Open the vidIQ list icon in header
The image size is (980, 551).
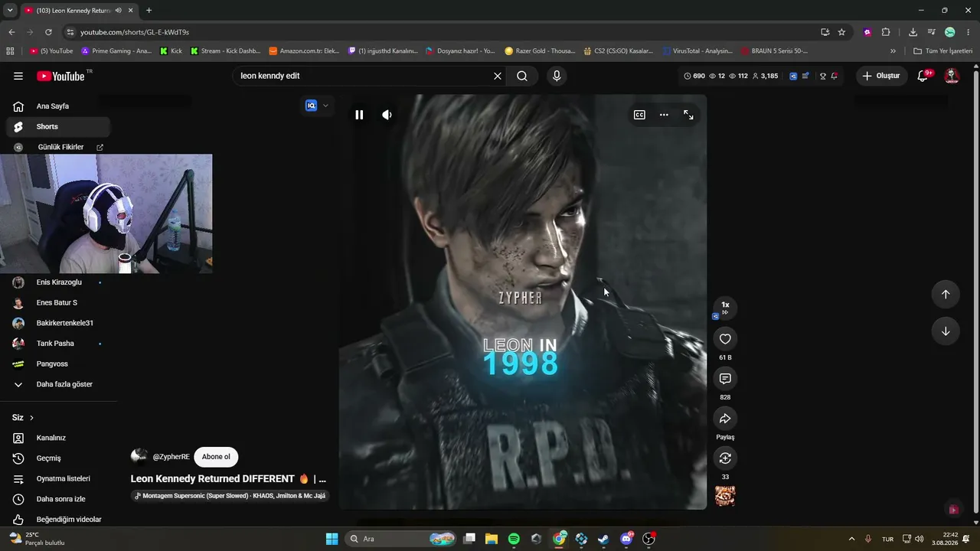805,76
